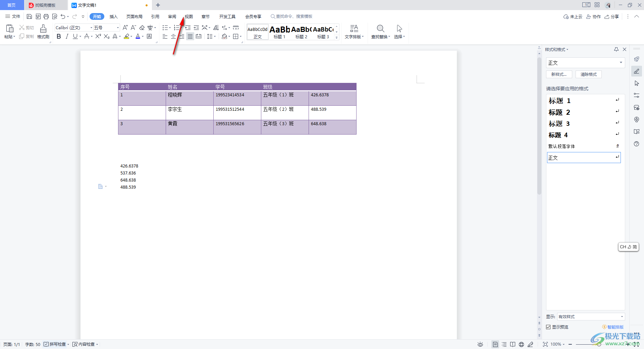The image size is (644, 349).
Task: Enable Reading layout book icon
Action: 513,344
